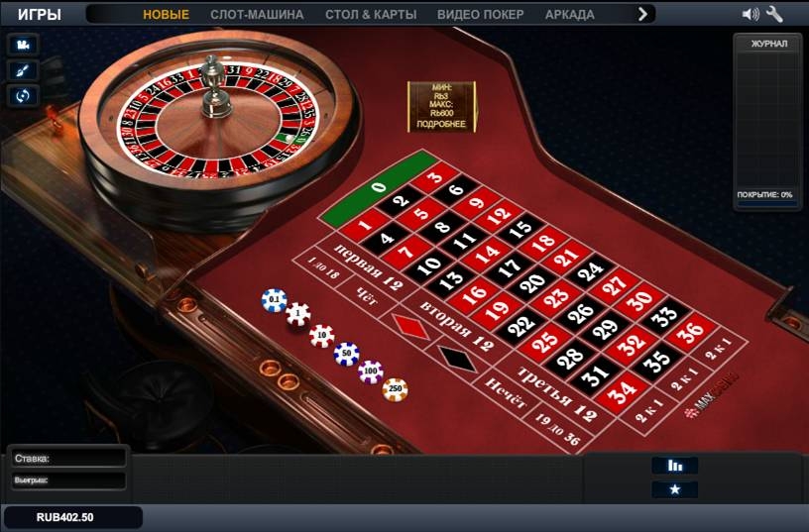Select the brush/clear bets icon

pos(23,70)
